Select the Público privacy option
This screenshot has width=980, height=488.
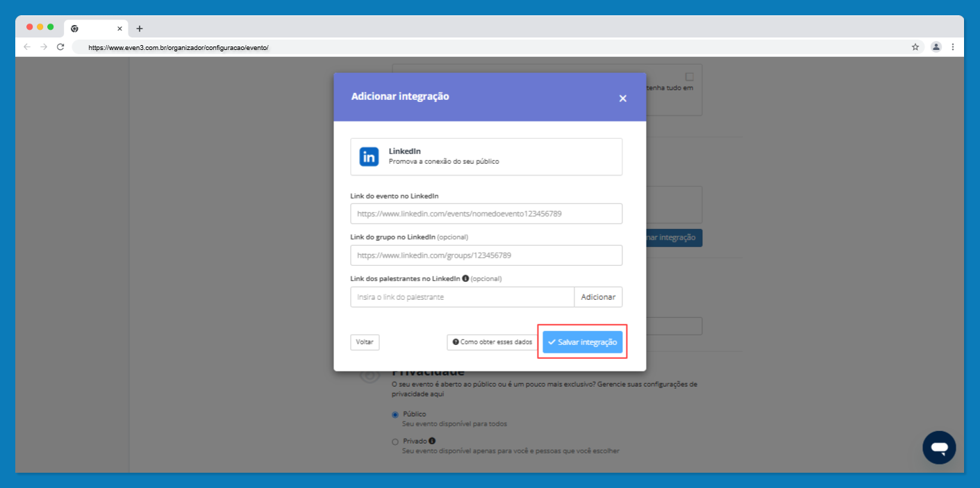pyautogui.click(x=395, y=414)
